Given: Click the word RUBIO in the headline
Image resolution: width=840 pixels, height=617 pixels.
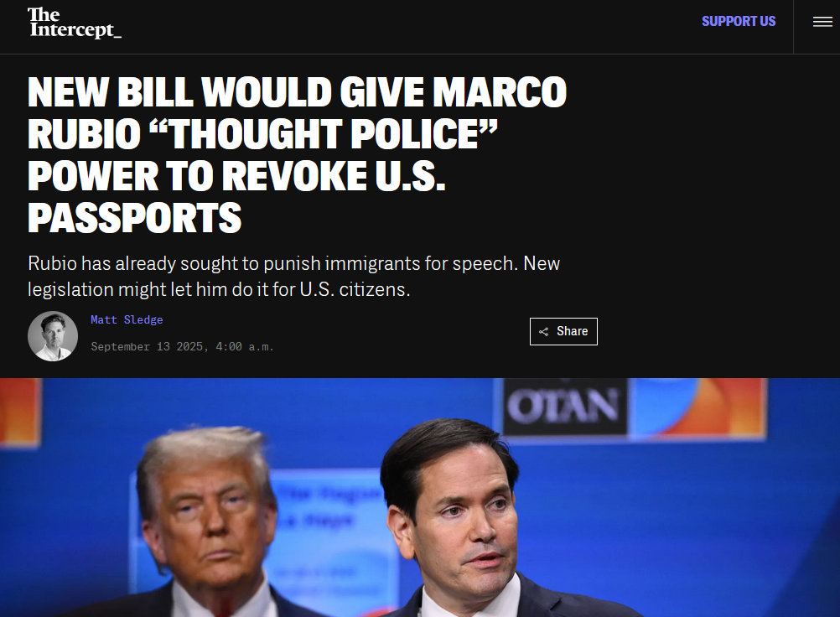Looking at the screenshot, I should coord(84,134).
